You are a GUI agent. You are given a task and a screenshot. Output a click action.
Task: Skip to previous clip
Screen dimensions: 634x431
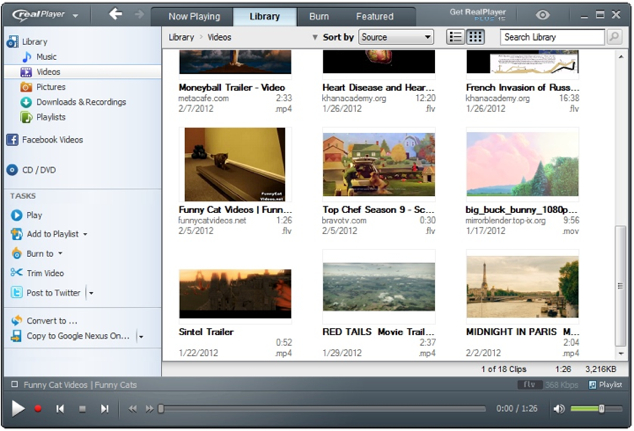point(60,409)
